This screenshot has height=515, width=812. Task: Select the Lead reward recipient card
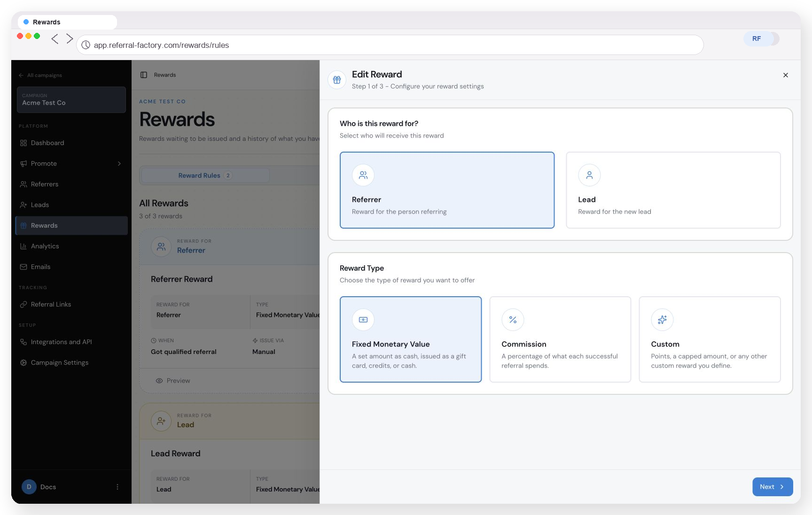click(x=673, y=190)
